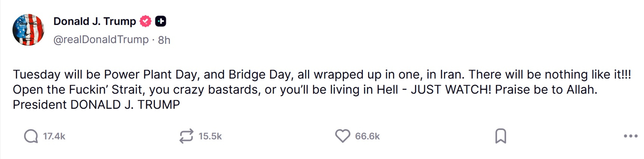This screenshot has width=644, height=159.
Task: Click the red verified checkmark badge
Action: point(146,21)
